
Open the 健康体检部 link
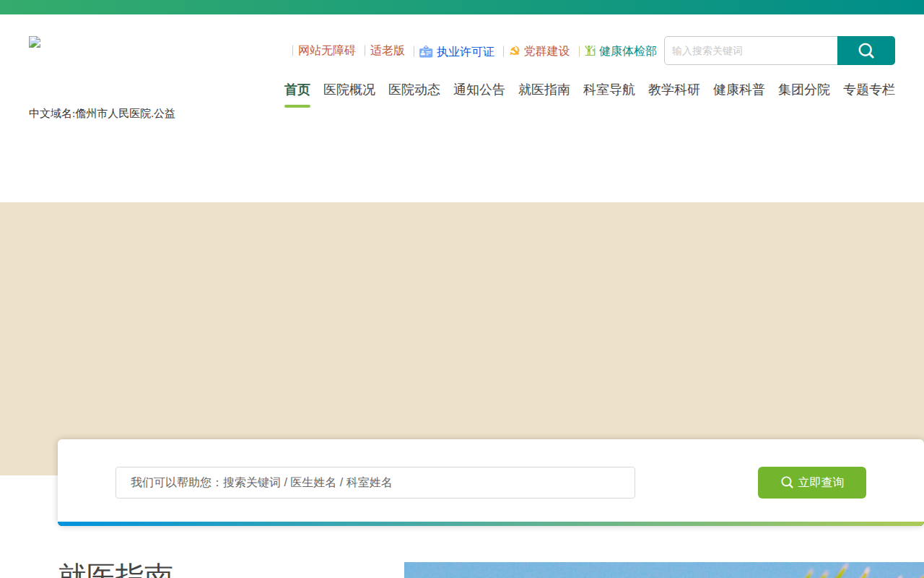[628, 51]
